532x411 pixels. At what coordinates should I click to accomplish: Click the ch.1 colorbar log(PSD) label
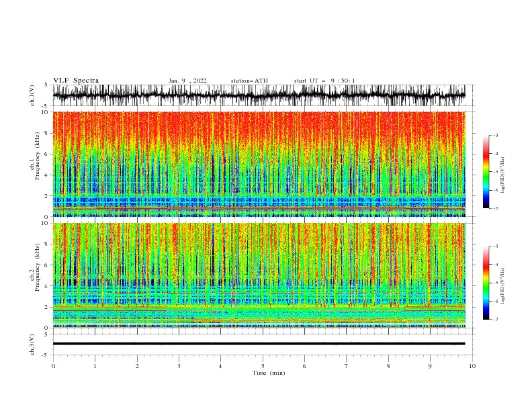pyautogui.click(x=502, y=175)
